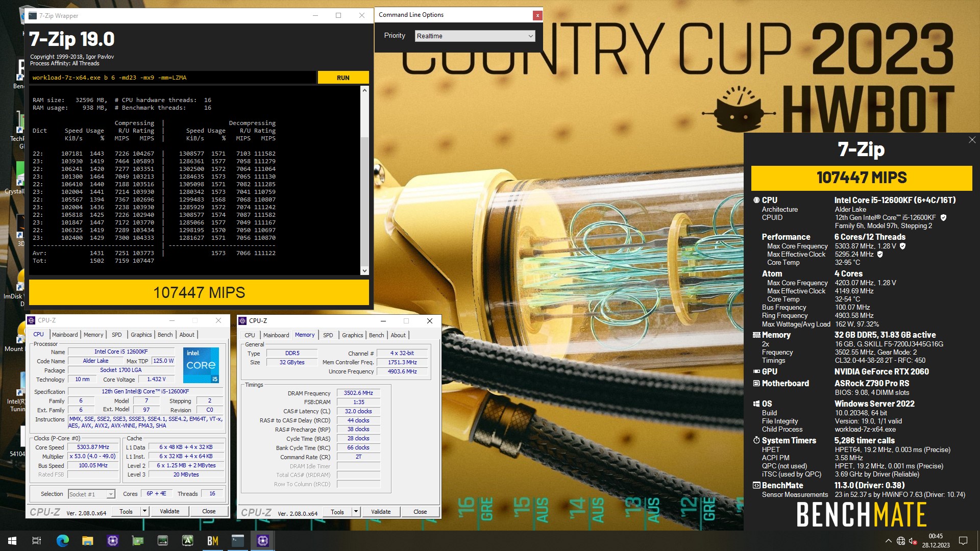Viewport: 980px width, 551px height.
Task: Click Validate in the right CPU-Z window
Action: [x=381, y=512]
